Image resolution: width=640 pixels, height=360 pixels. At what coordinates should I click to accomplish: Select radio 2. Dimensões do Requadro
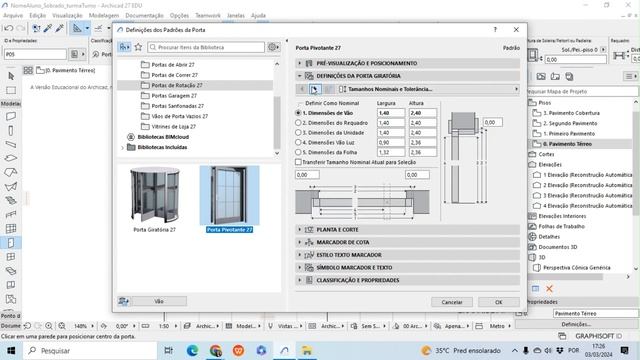(x=298, y=122)
